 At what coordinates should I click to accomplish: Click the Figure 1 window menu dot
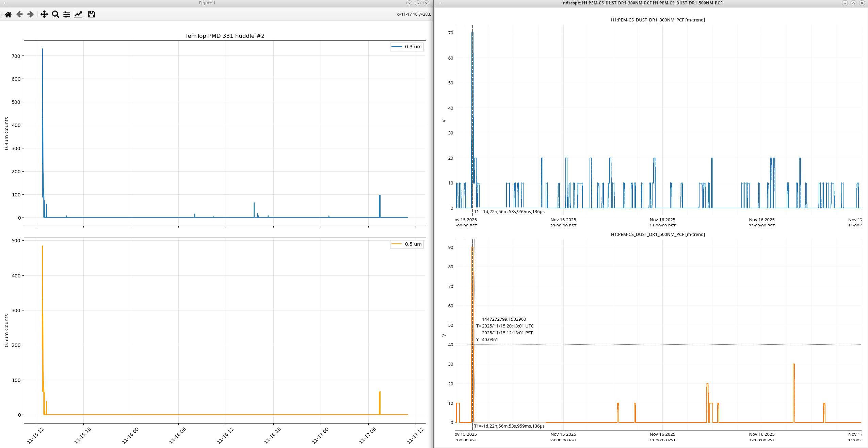tap(4, 3)
